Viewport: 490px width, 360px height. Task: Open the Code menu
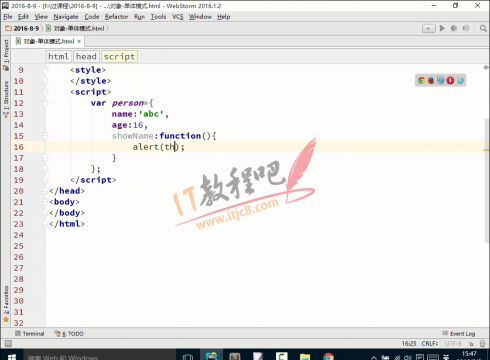tap(92, 17)
